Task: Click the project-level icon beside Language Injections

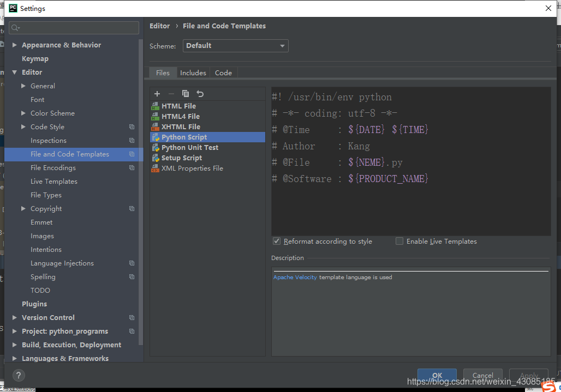Action: 132,263
